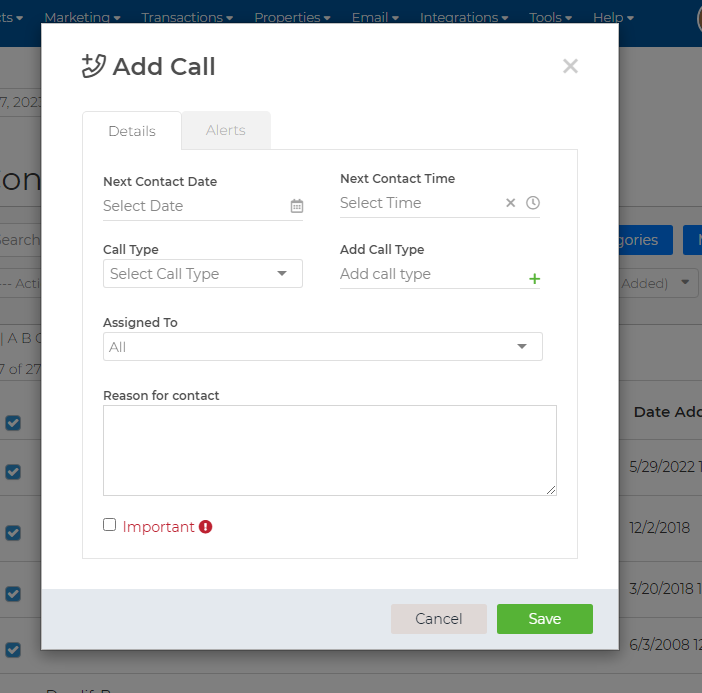Expand the Select Call Type dropdown
Image resolution: width=702 pixels, height=693 pixels.
pyautogui.click(x=203, y=274)
